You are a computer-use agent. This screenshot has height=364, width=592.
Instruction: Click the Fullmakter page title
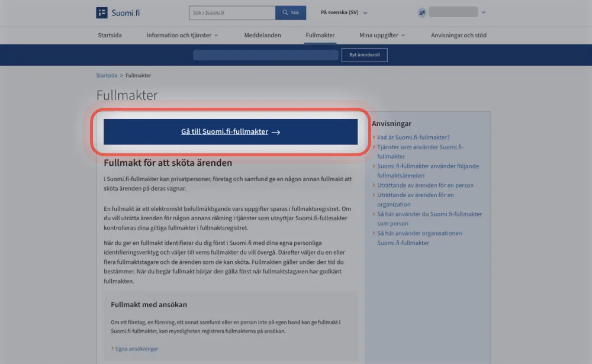(x=127, y=95)
